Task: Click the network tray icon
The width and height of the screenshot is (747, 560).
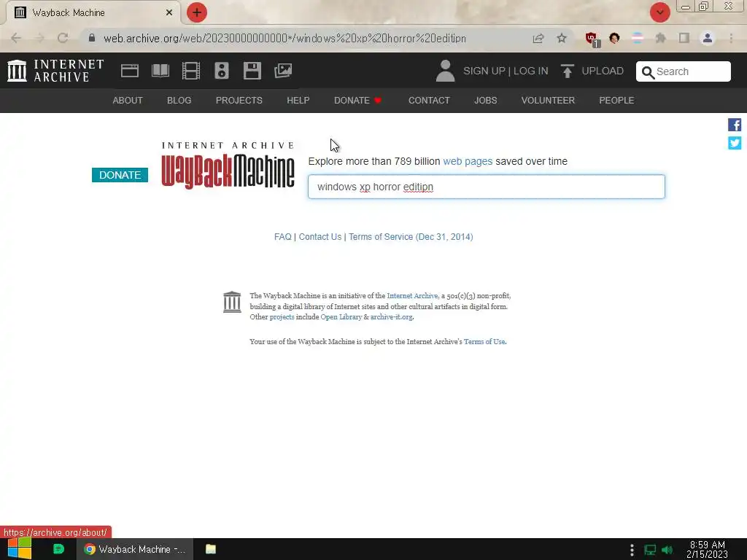Action: (x=650, y=550)
